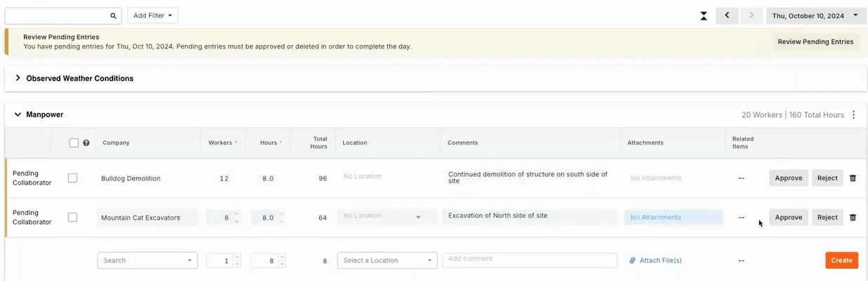Screen dimensions: 868x281
Task: Click No Attachments field in Mountain Cat row
Action: 673,217
